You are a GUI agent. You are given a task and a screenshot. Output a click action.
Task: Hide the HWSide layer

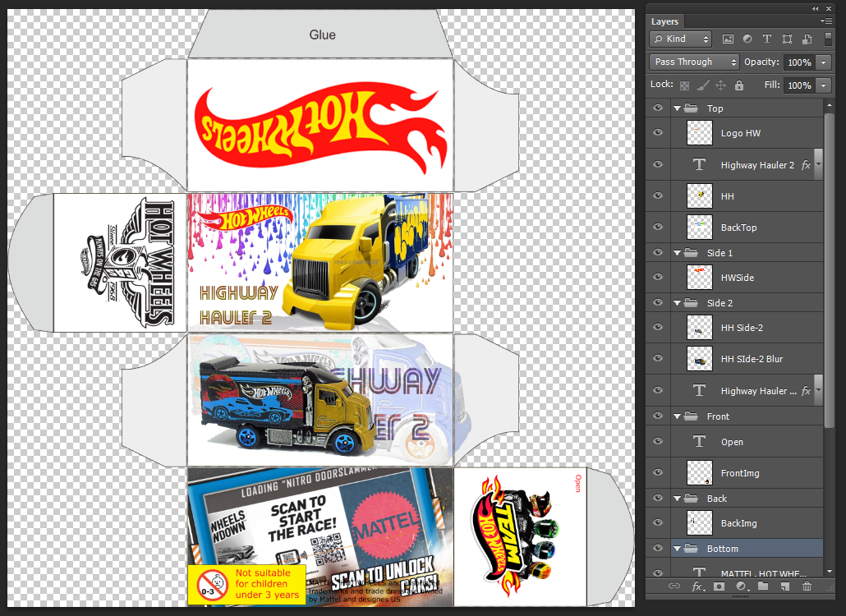[x=658, y=277]
